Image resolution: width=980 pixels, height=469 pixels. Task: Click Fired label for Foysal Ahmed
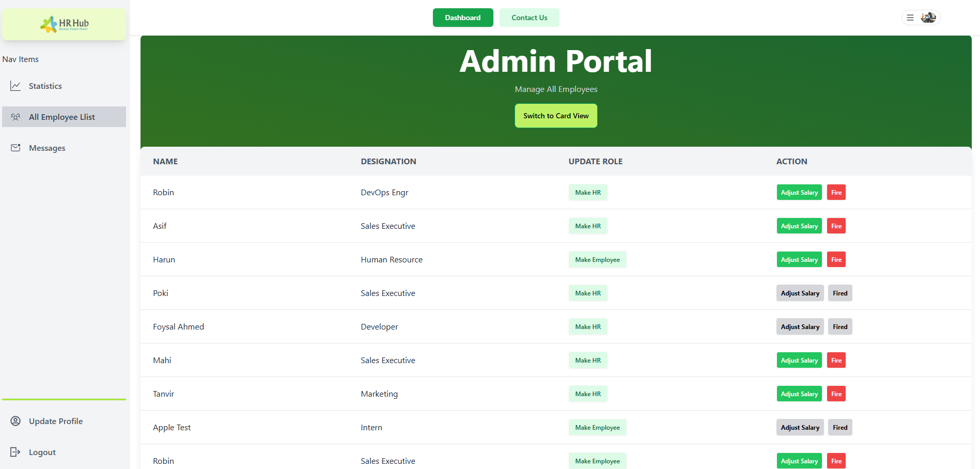coord(840,326)
